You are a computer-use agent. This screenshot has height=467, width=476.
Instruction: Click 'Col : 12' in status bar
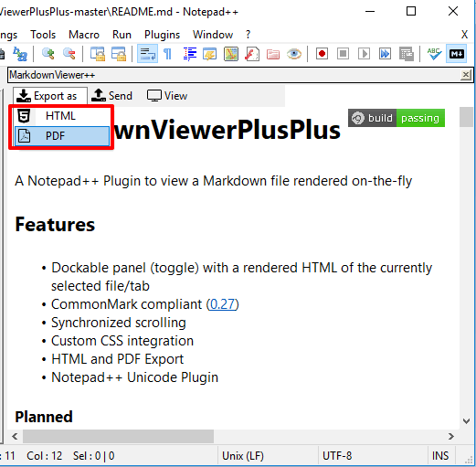tap(44, 456)
